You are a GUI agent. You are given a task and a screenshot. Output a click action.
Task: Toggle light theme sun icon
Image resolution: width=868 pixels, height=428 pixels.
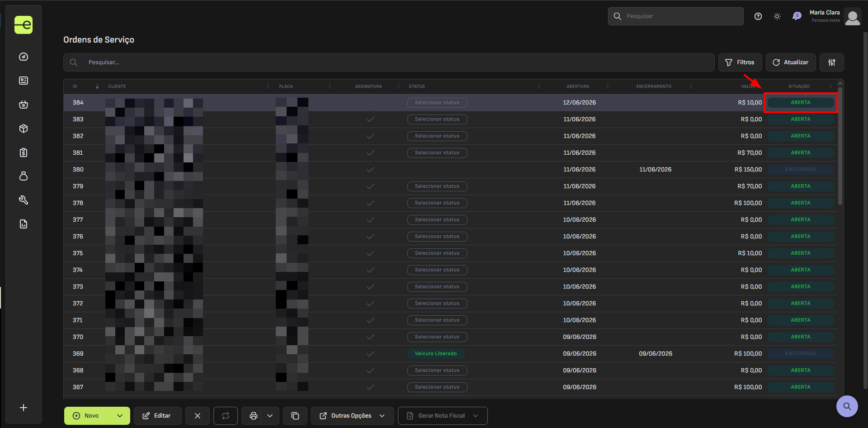point(777,16)
